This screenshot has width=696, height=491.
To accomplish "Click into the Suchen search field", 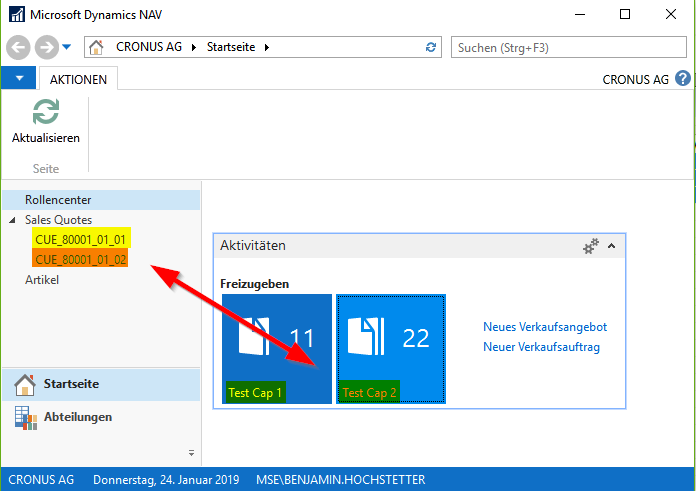I will 569,48.
